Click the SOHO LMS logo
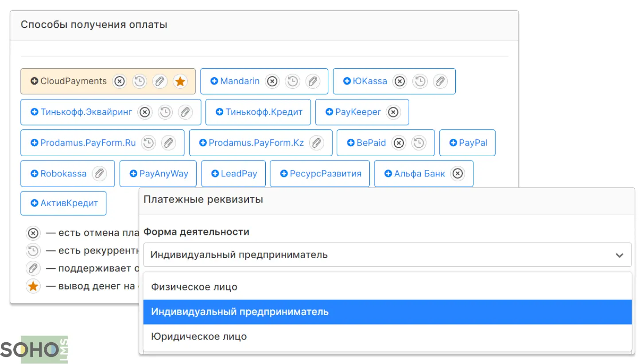Screen dimensions: 644x364 tap(35, 349)
